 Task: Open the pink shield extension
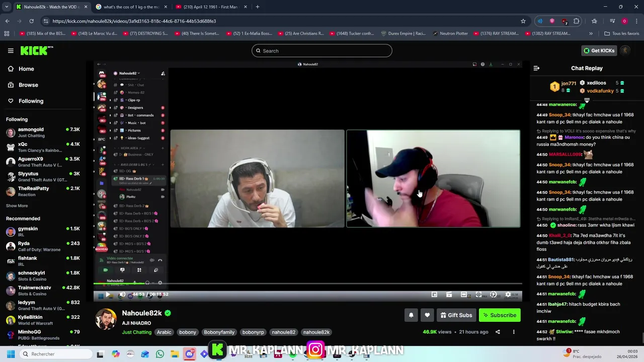(552, 21)
